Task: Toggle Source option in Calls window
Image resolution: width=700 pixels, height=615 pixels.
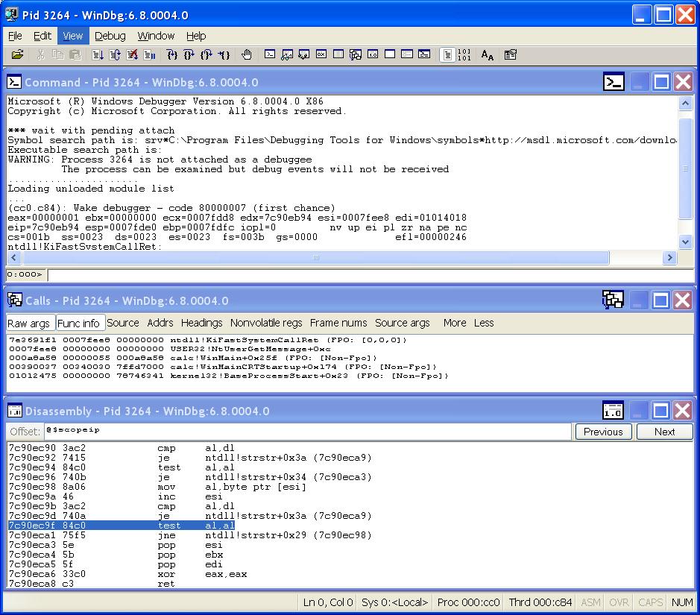Action: [x=123, y=323]
